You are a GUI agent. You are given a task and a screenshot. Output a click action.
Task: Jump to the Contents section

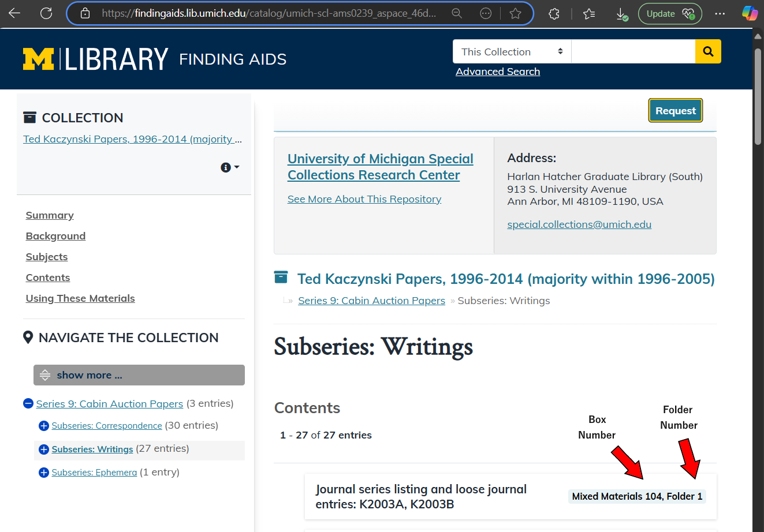point(48,278)
